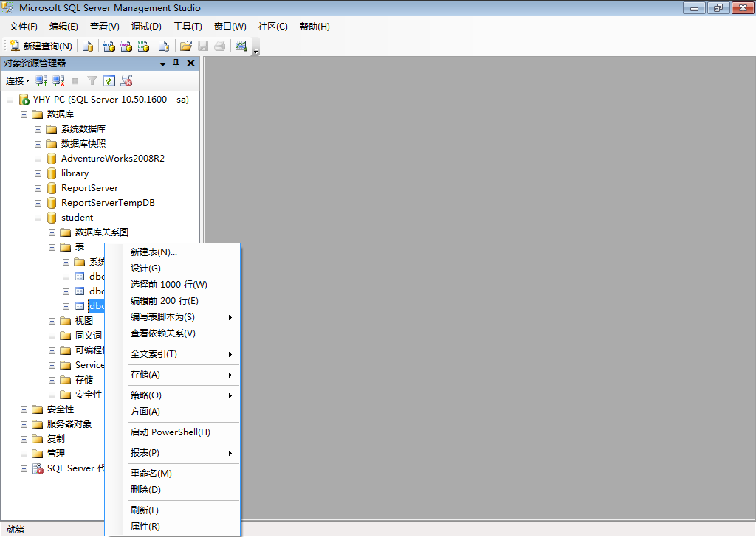Open the 连接 dropdown in Object Explorer
Viewport: 756px width, 537px height.
[18, 81]
